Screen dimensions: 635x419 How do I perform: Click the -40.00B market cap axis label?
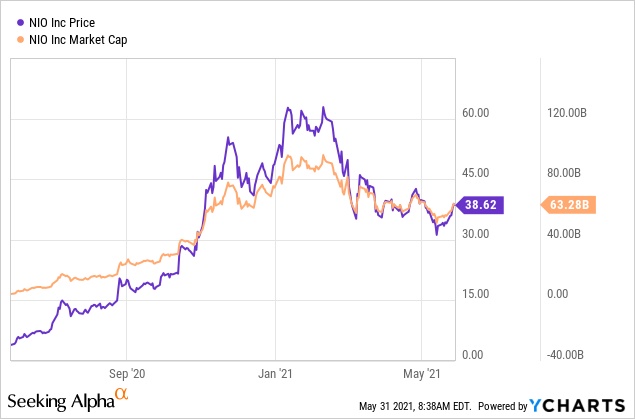[561, 354]
